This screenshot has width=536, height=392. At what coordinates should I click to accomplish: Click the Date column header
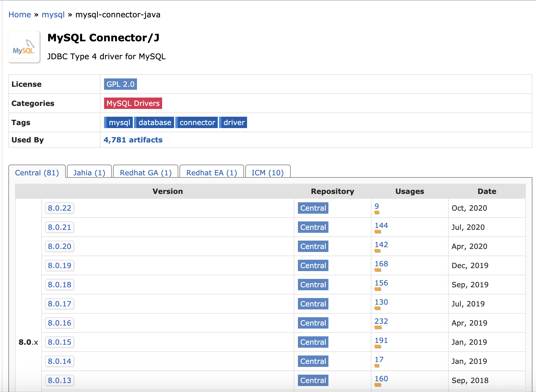(x=487, y=191)
